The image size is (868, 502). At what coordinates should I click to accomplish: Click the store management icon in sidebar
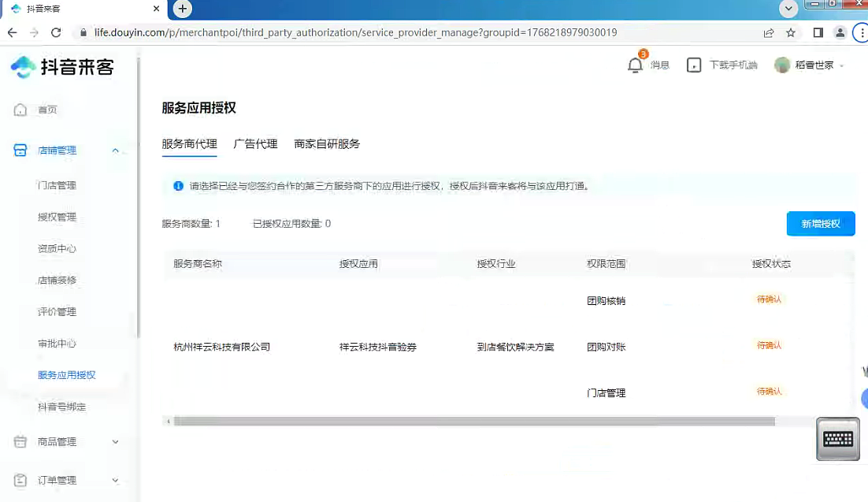[21, 151]
